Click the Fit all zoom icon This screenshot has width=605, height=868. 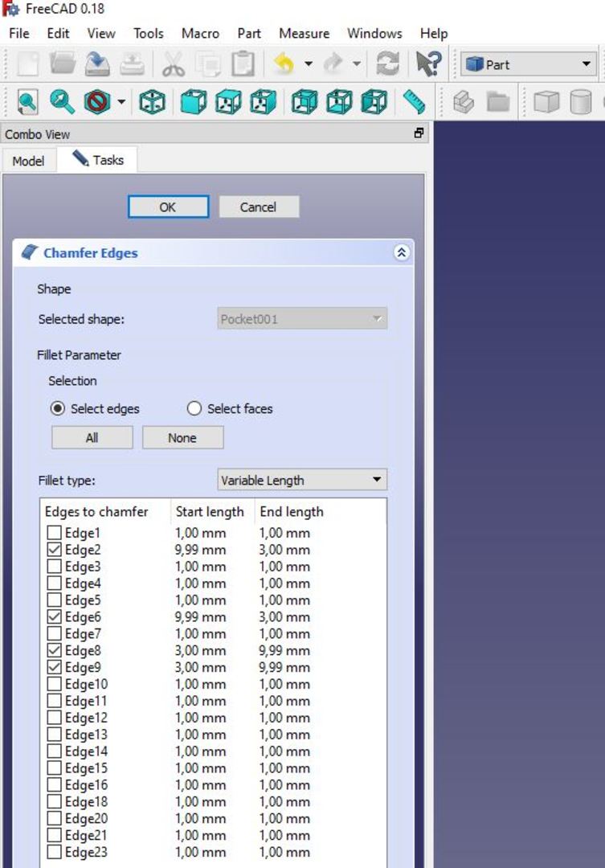pos(27,102)
